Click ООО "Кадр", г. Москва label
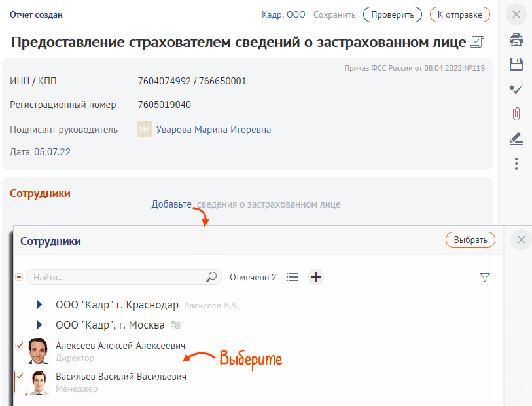The width and height of the screenshot is (532, 406). [110, 325]
